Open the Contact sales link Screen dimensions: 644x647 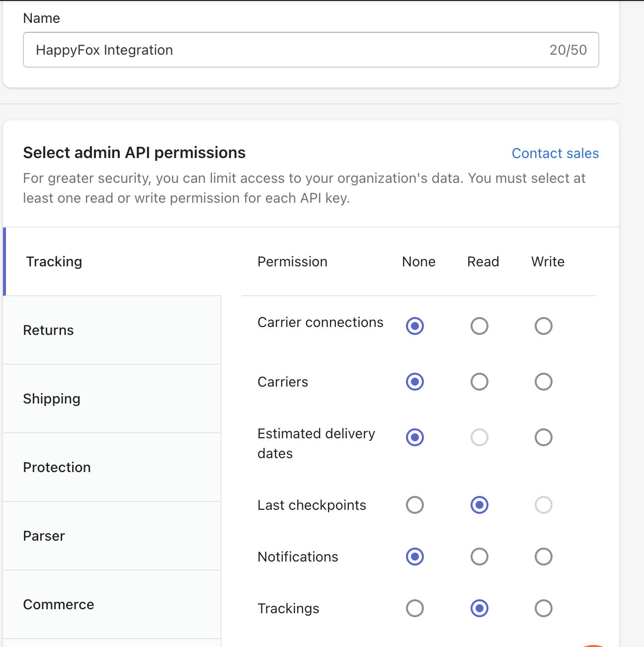555,153
